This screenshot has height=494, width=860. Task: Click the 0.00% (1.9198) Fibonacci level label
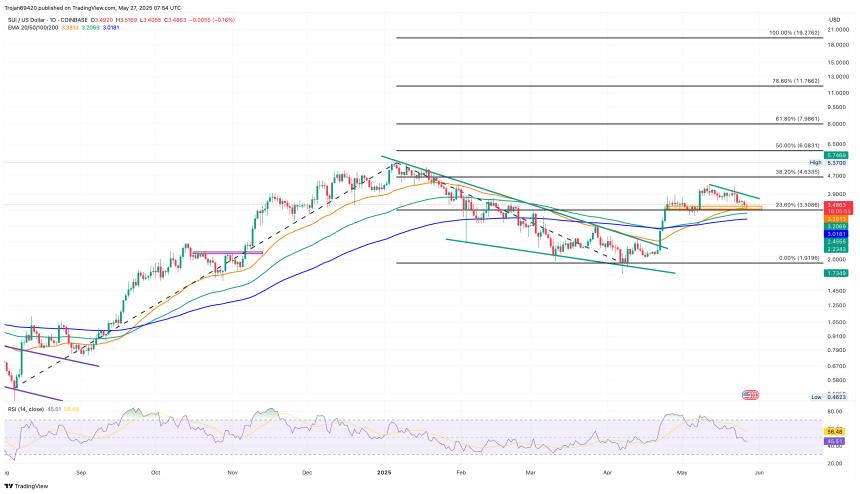797,258
